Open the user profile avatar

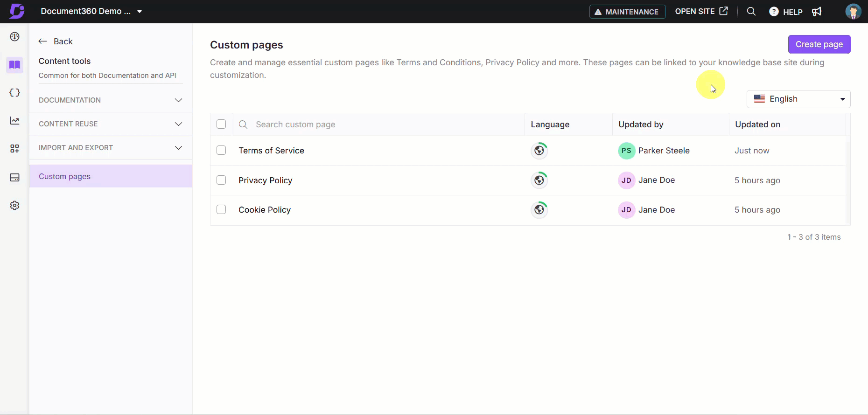(854, 11)
